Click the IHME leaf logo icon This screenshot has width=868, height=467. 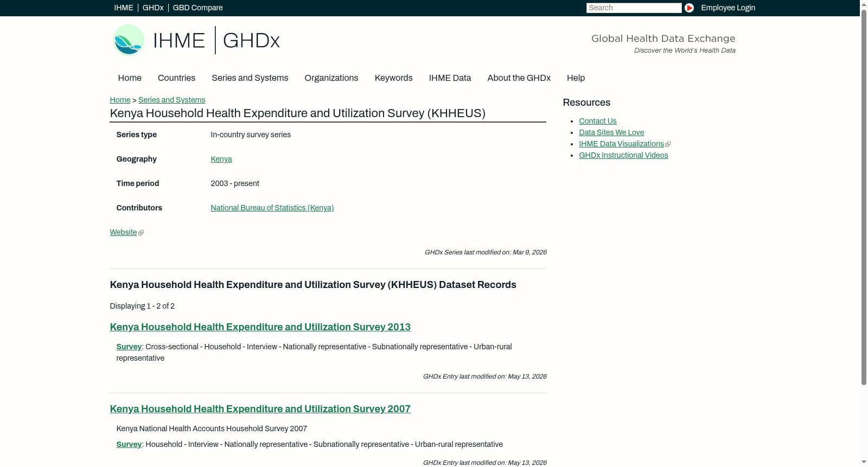coord(129,40)
